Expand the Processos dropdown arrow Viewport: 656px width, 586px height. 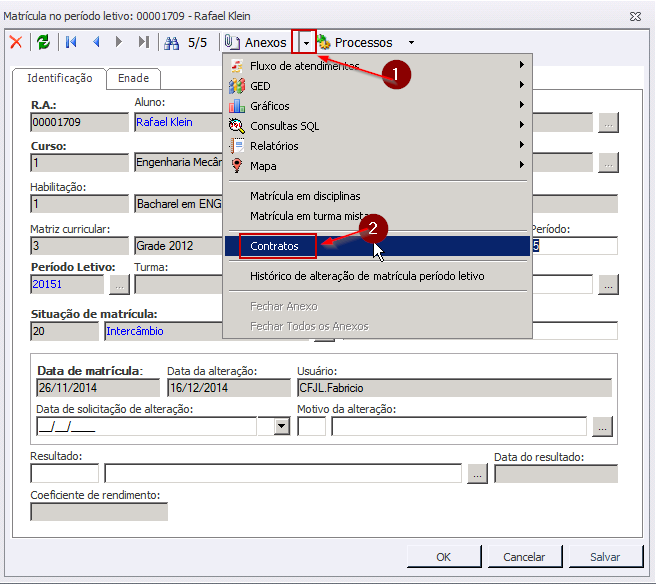click(x=411, y=43)
